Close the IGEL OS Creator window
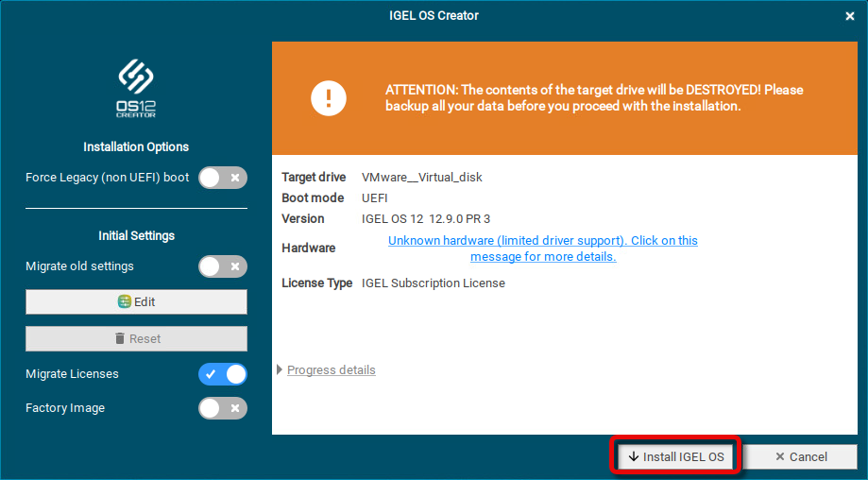Screen dimensions: 868x480 pyautogui.click(x=850, y=16)
